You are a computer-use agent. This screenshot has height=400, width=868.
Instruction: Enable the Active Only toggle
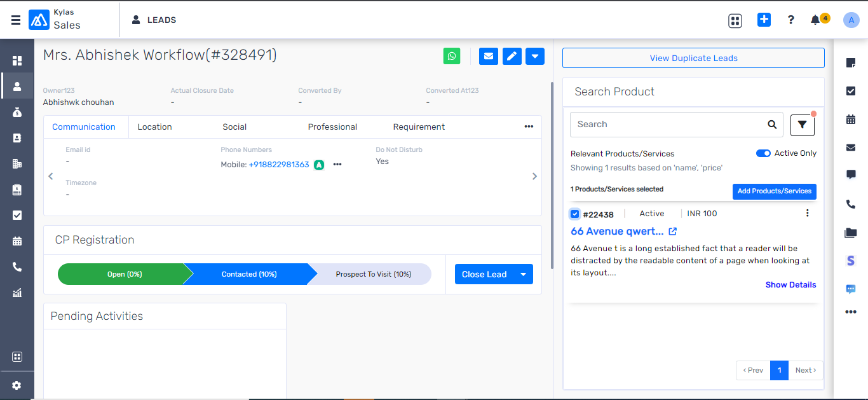tap(763, 153)
